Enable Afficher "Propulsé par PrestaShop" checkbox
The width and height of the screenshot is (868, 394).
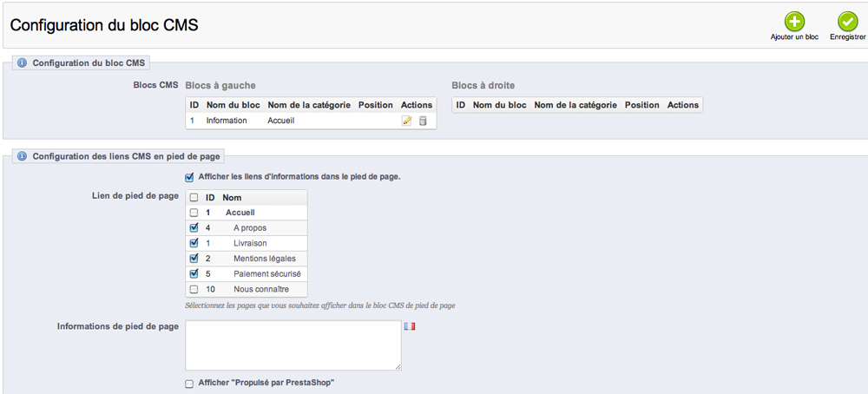[x=189, y=383]
